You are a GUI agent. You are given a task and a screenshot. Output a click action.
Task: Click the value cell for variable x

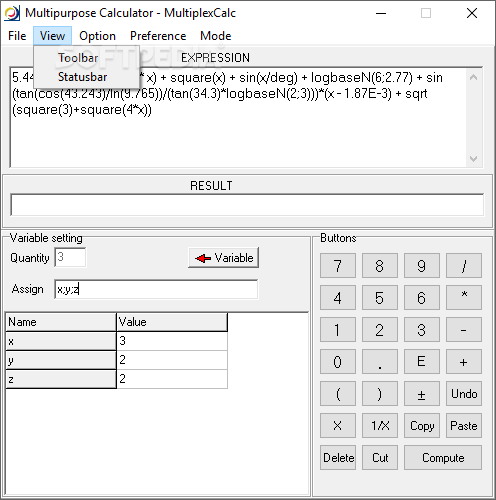(172, 341)
